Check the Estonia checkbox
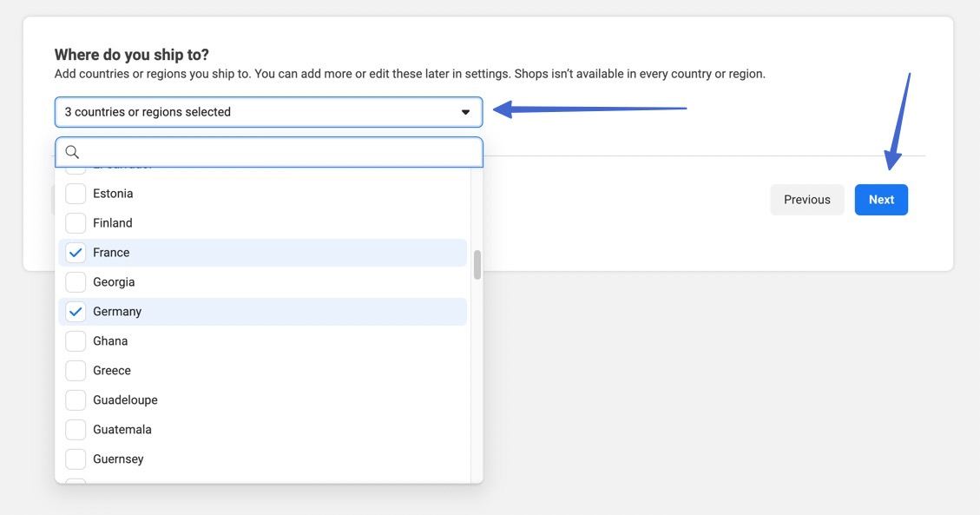The image size is (980, 515). pos(76,194)
